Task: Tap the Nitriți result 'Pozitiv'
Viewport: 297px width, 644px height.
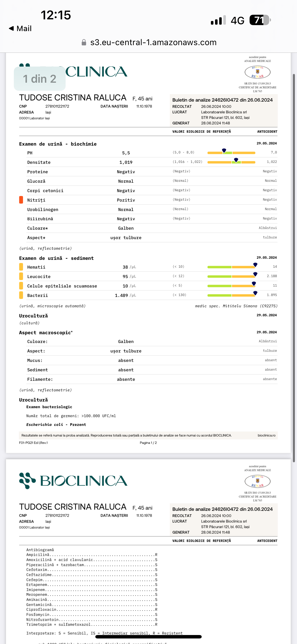Action: (126, 200)
